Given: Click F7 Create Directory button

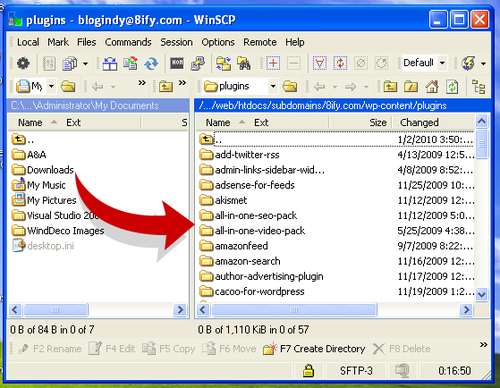Looking at the screenshot, I should [x=314, y=349].
